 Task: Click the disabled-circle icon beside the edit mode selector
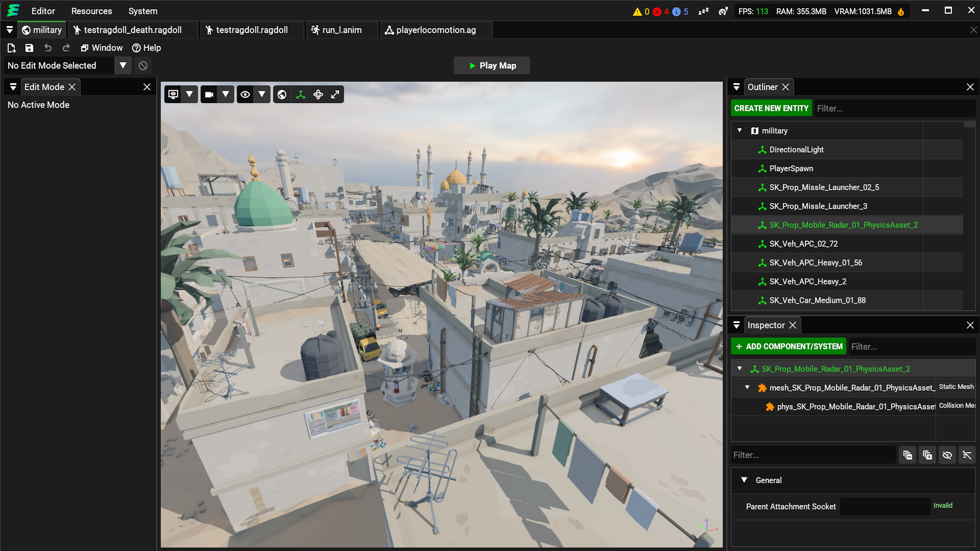point(143,66)
